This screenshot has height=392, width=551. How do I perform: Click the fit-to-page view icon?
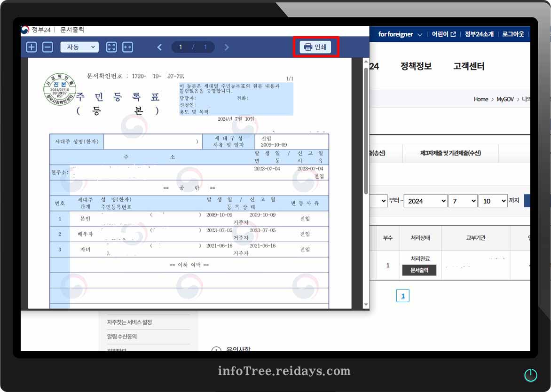coord(111,47)
